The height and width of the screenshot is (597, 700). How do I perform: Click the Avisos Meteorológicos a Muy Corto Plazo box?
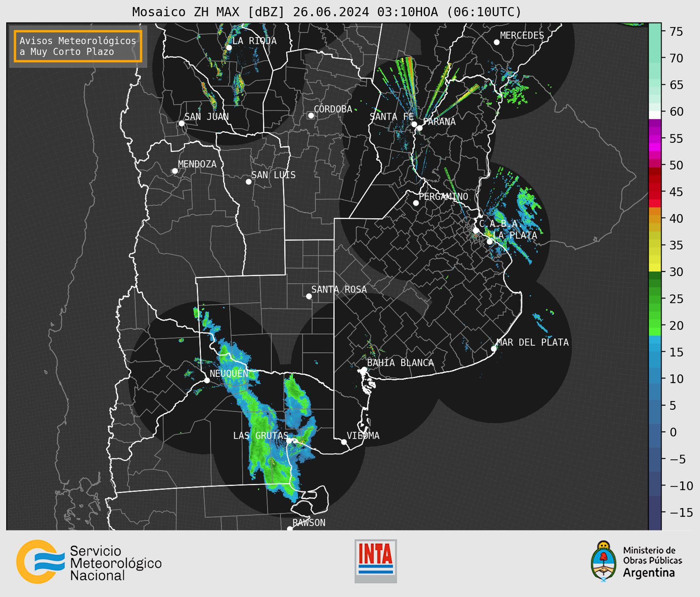78,46
